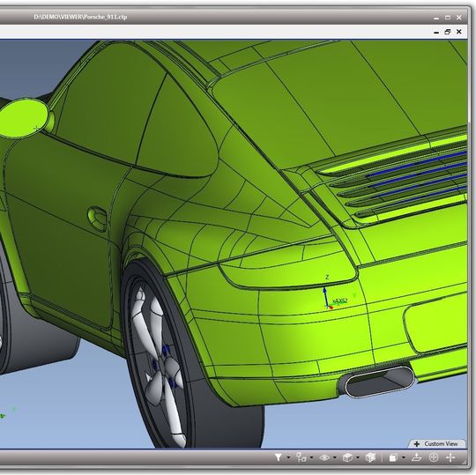Maximize the main application window
The image size is (476, 475).
coord(448,18)
